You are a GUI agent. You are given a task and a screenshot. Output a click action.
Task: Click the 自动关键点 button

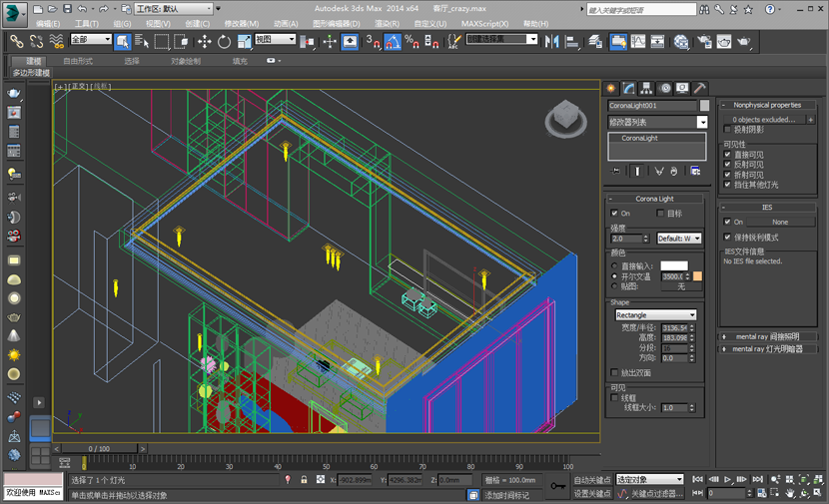pos(593,480)
